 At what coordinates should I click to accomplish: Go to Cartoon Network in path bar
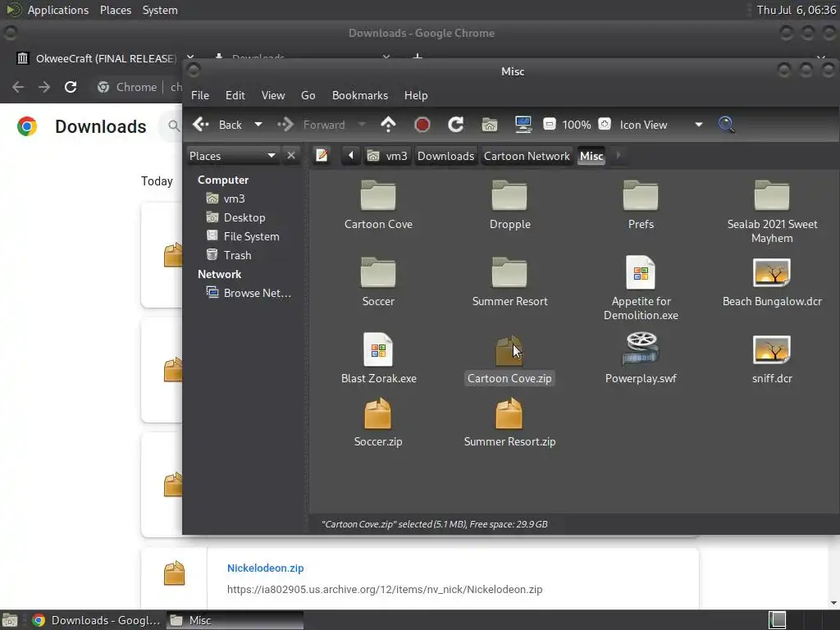[x=527, y=156]
